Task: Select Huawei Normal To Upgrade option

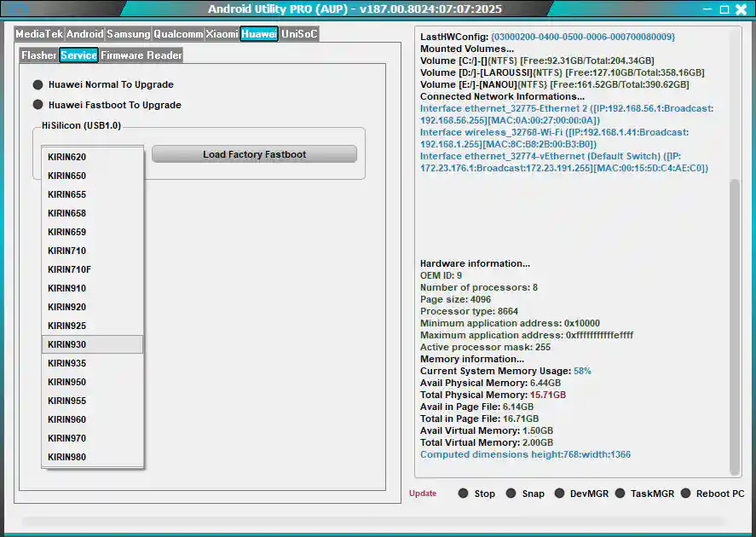Action: tap(103, 85)
